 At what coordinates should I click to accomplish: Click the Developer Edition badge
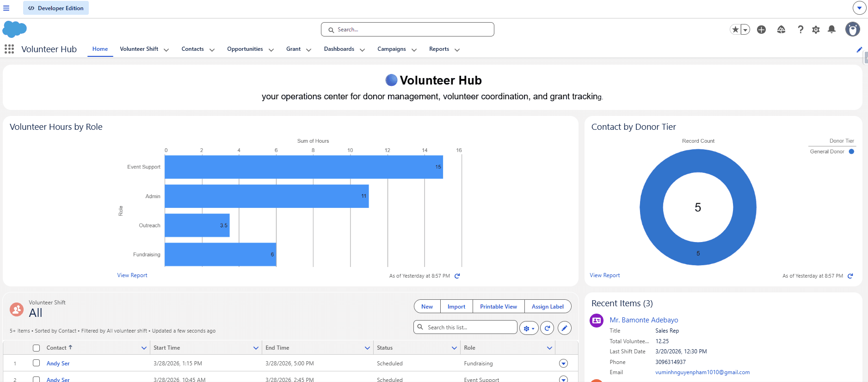(x=56, y=8)
